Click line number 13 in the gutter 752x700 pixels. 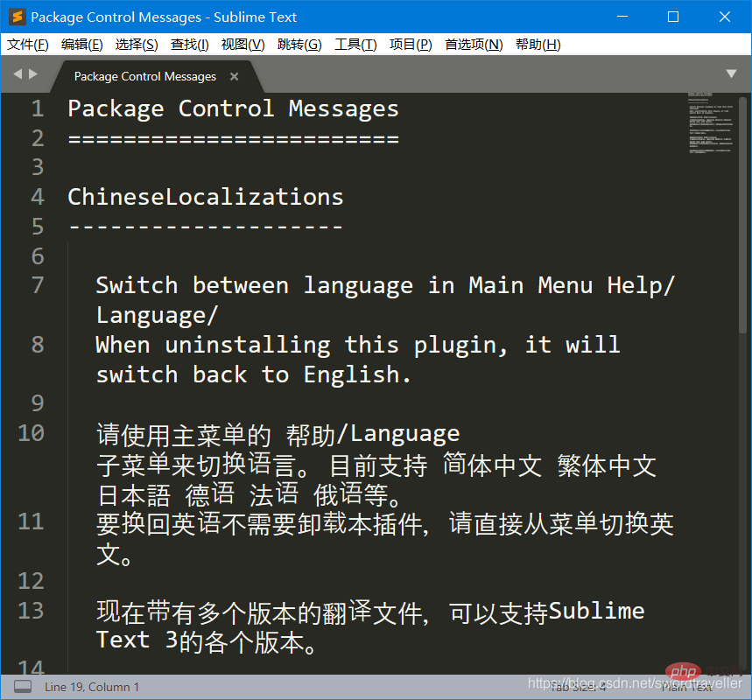[32, 611]
